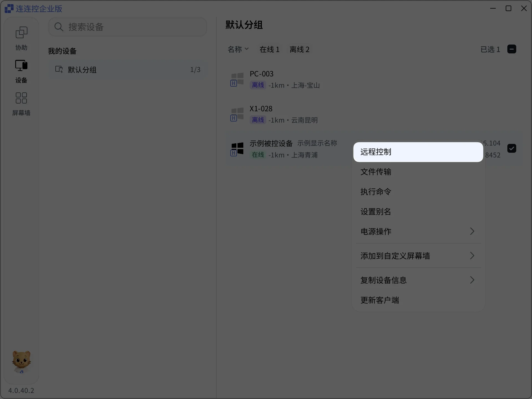Image resolution: width=532 pixels, height=399 pixels.
Task: Choose 更新客户端 from the context menu
Action: [x=418, y=300]
